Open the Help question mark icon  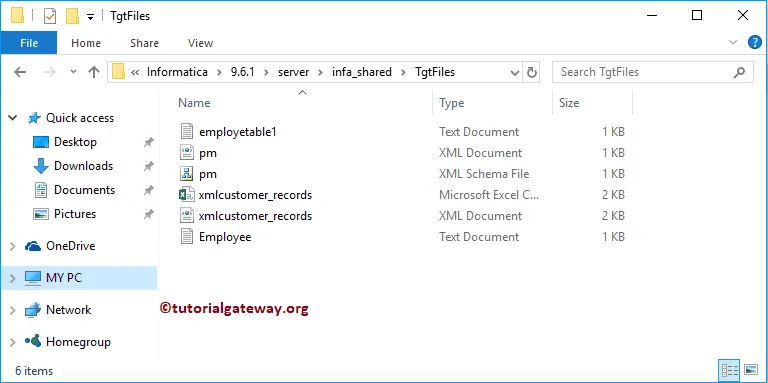tap(754, 43)
